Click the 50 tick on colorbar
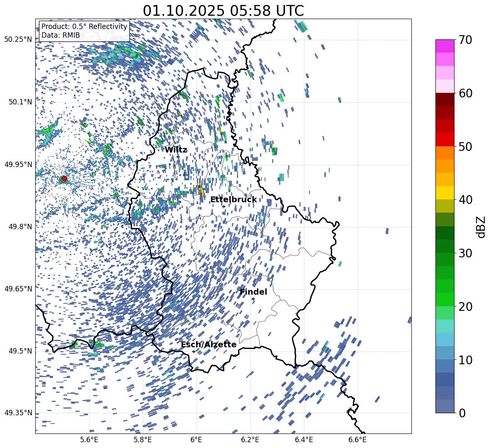 (465, 146)
